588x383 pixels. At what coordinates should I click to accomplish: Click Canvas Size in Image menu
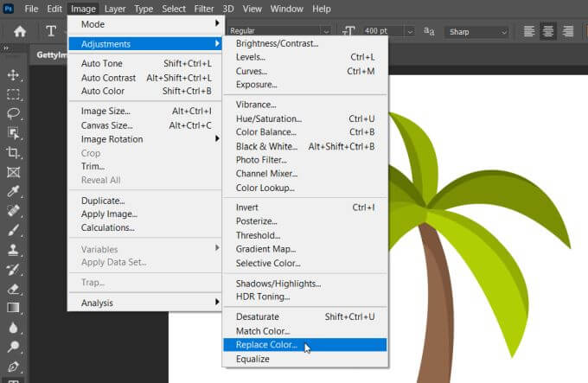pyautogui.click(x=105, y=125)
